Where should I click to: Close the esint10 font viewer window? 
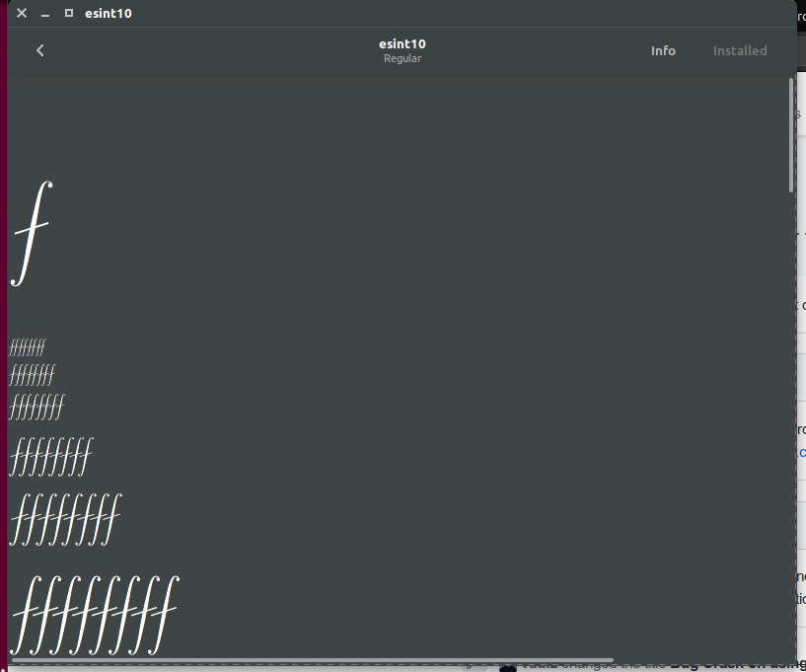[22, 13]
